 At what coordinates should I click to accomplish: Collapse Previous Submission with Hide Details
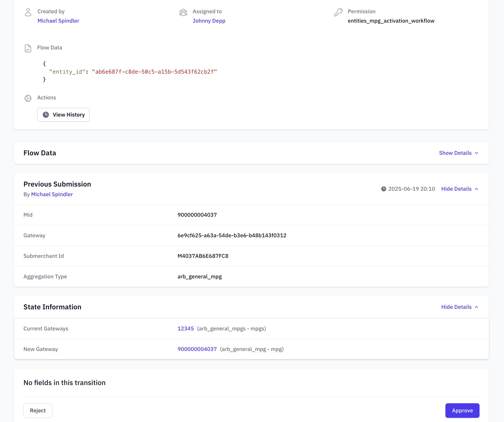click(x=456, y=189)
